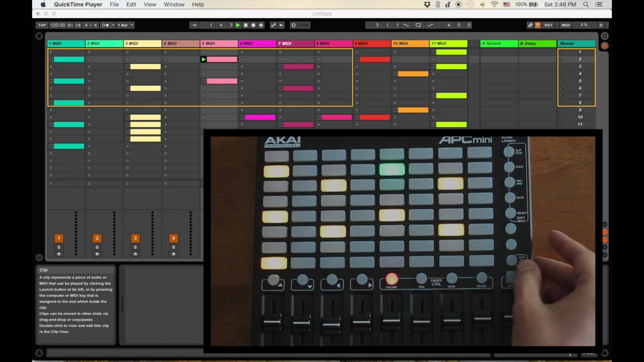Select the Master track header
The width and height of the screenshot is (644, 362).
(x=577, y=44)
